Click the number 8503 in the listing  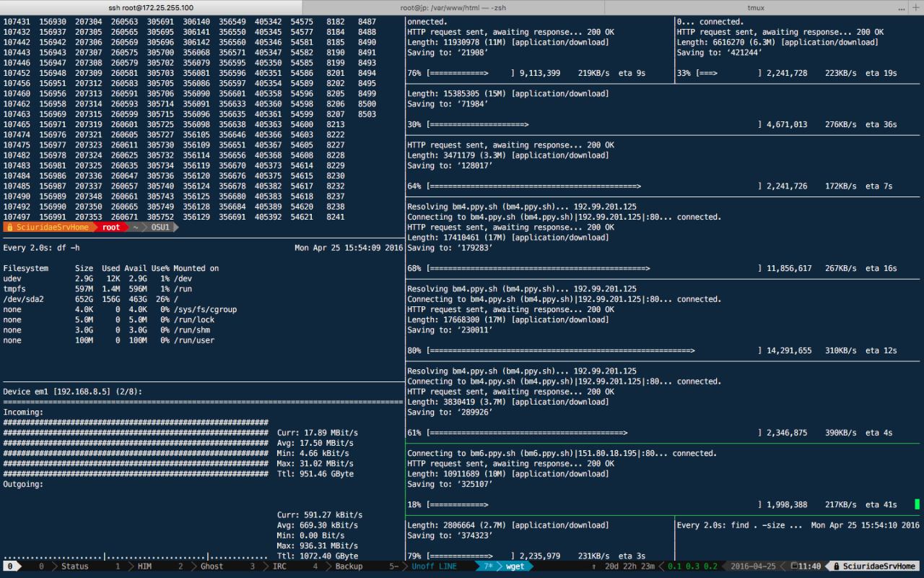pos(367,114)
